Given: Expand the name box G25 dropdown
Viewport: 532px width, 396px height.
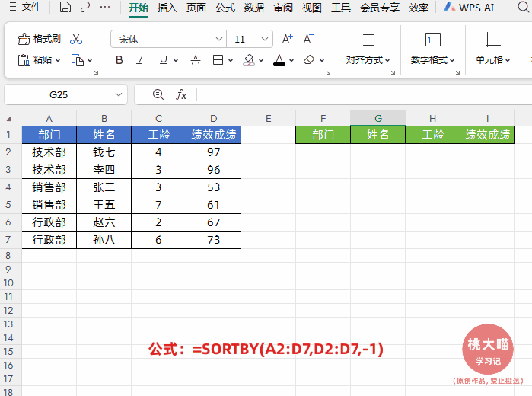Looking at the screenshot, I should pos(119,94).
